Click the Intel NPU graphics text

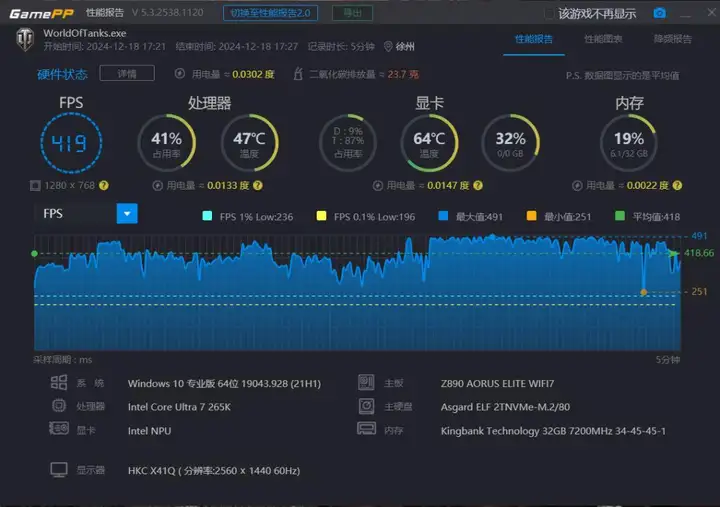pyautogui.click(x=149, y=431)
